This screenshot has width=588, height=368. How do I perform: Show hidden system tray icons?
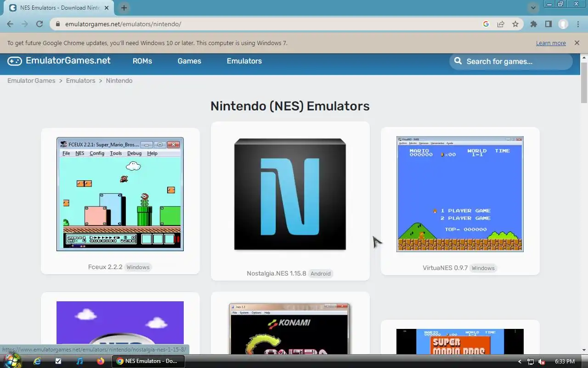[x=520, y=362]
